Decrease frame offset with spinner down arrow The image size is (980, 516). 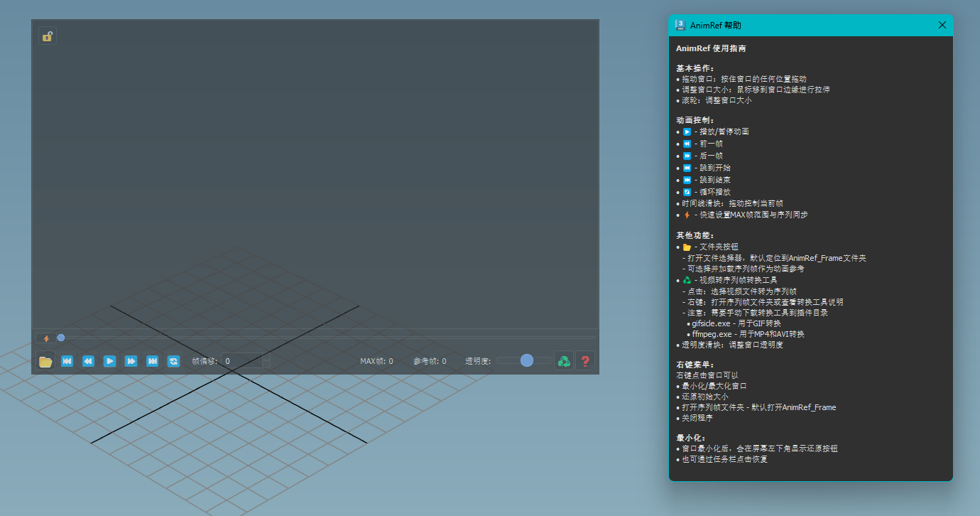click(266, 365)
